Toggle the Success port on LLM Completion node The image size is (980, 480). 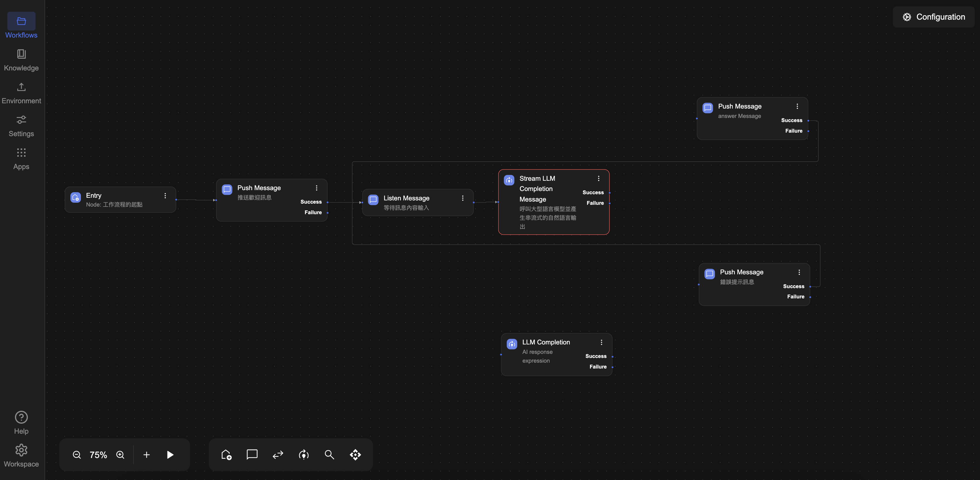click(613, 356)
